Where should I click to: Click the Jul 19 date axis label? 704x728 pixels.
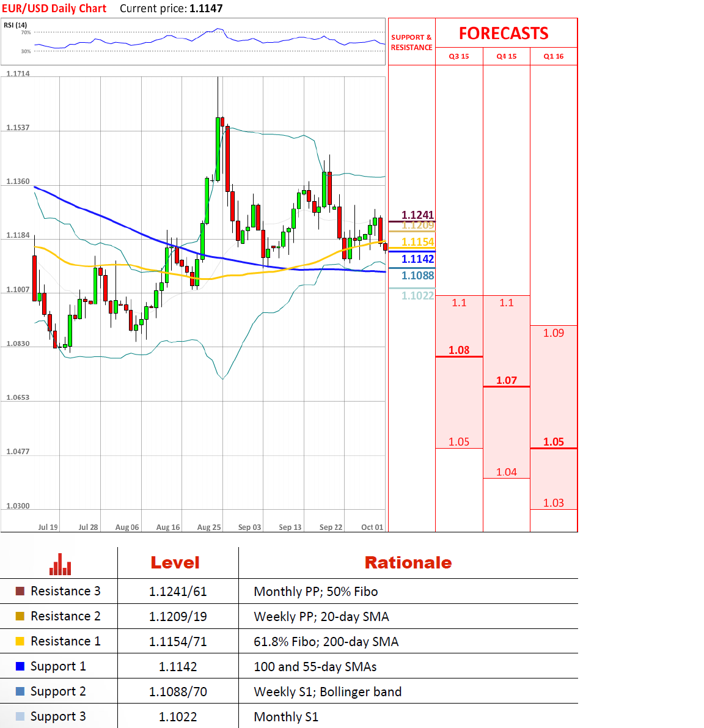[48, 527]
